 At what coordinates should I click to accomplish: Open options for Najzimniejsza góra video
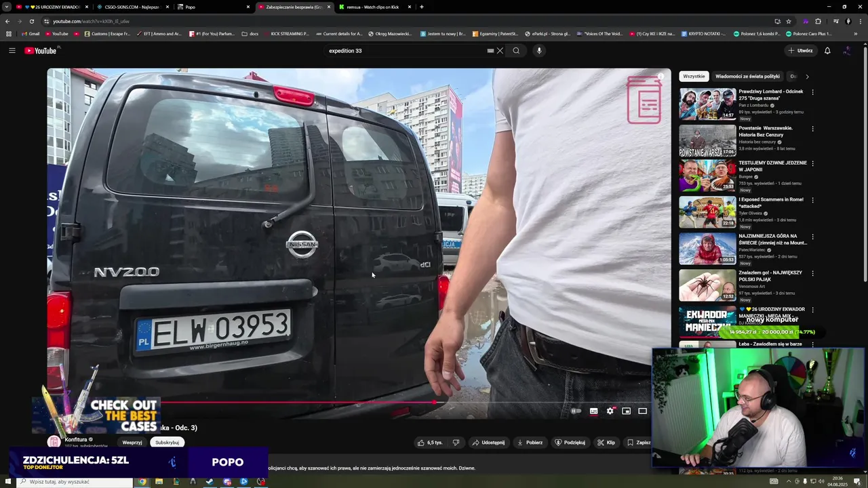click(x=812, y=237)
